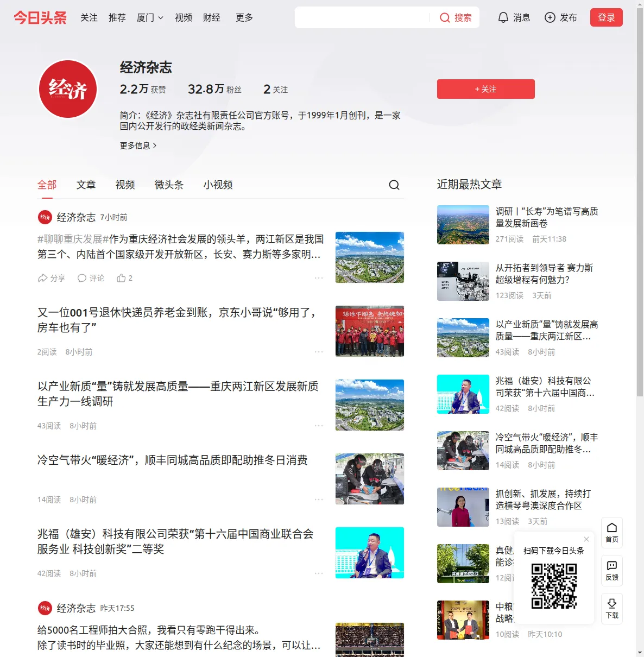
Task: Click the 发布 plus icon
Action: [550, 18]
